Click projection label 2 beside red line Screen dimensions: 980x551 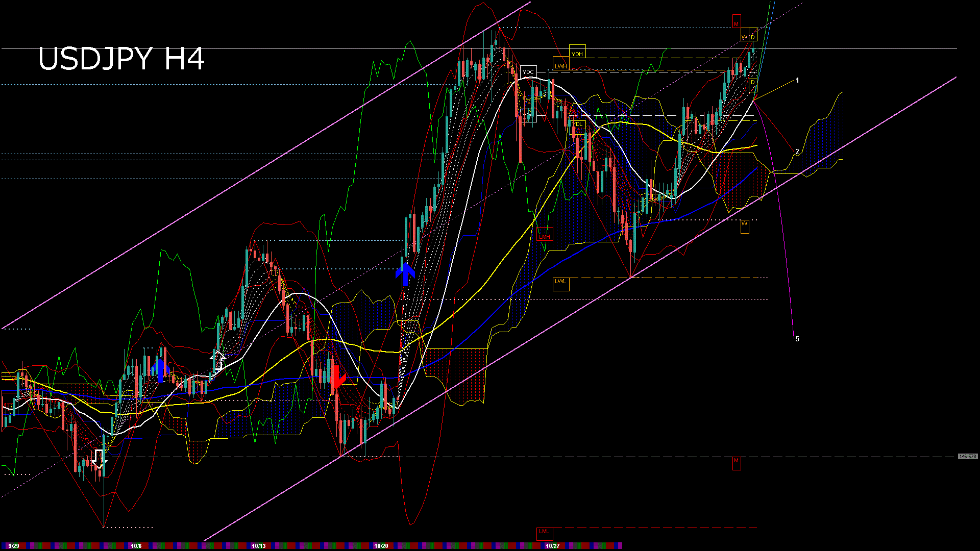point(797,152)
